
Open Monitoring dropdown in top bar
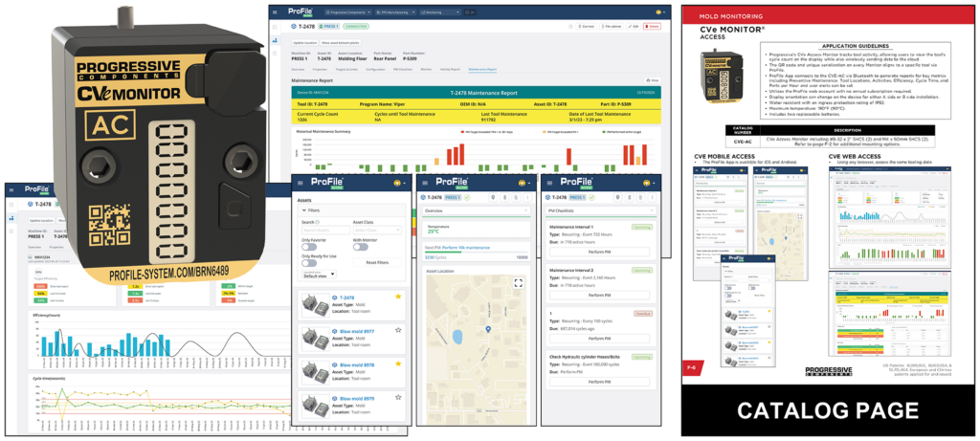pos(440,11)
